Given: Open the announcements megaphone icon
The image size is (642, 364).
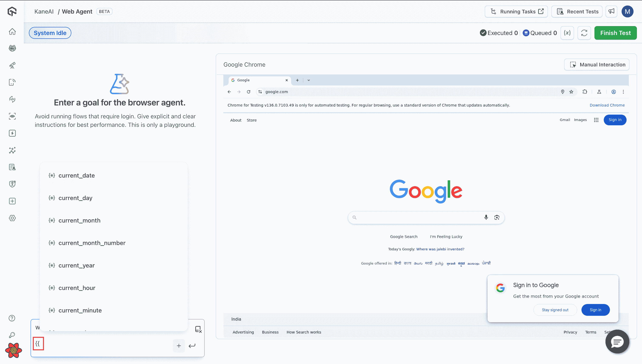Looking at the screenshot, I should point(611,11).
